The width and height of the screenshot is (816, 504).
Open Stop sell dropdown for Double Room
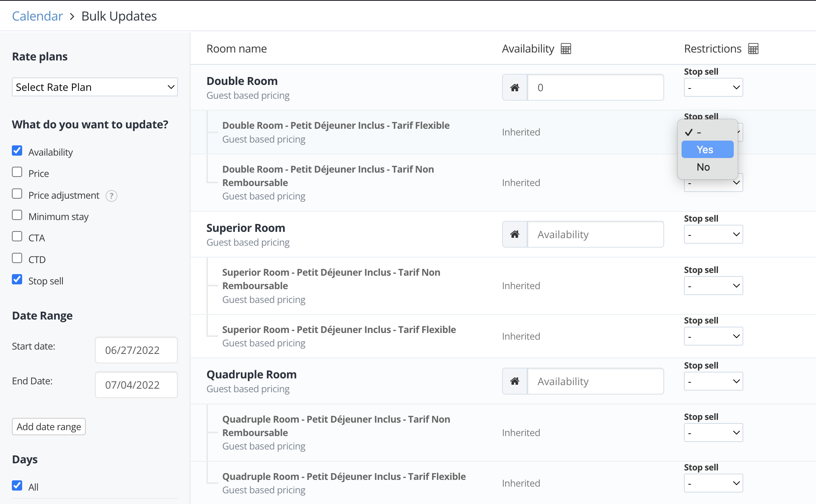pyautogui.click(x=713, y=88)
